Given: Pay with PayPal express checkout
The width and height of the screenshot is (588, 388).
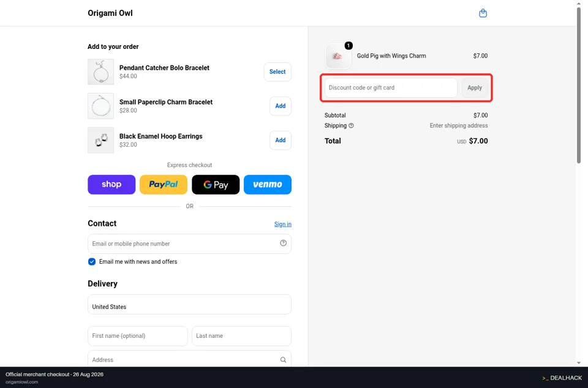Looking at the screenshot, I should (x=164, y=185).
